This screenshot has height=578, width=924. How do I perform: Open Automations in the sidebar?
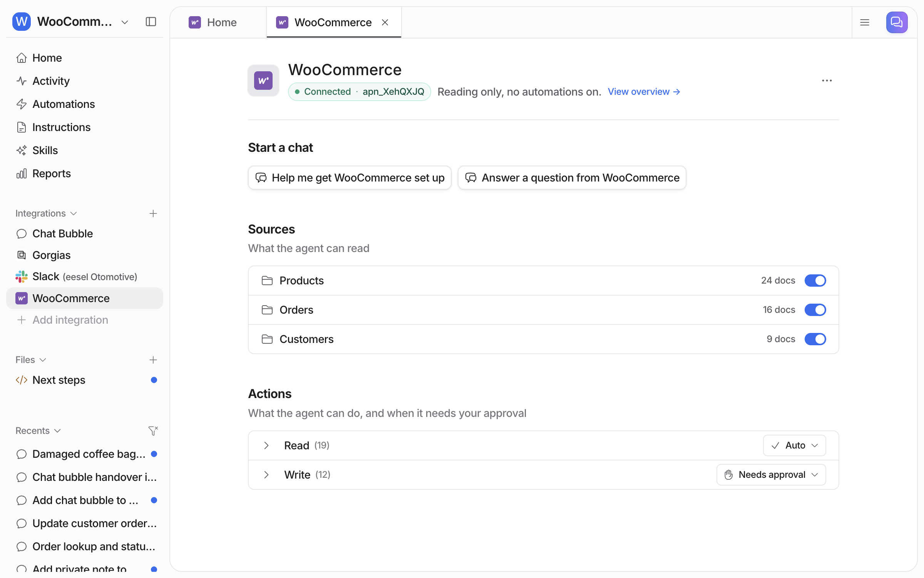coord(85,104)
